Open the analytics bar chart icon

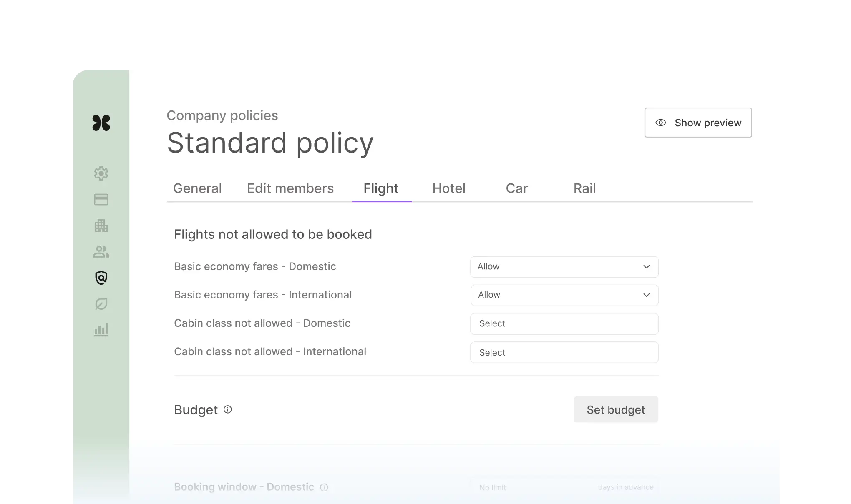(x=101, y=330)
